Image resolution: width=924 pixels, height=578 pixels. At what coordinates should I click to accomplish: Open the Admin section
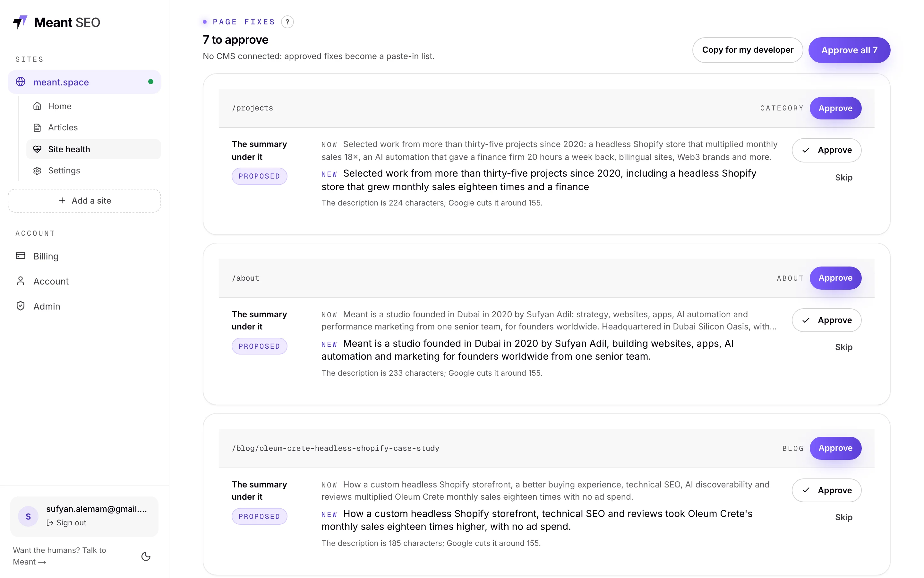pos(84,306)
